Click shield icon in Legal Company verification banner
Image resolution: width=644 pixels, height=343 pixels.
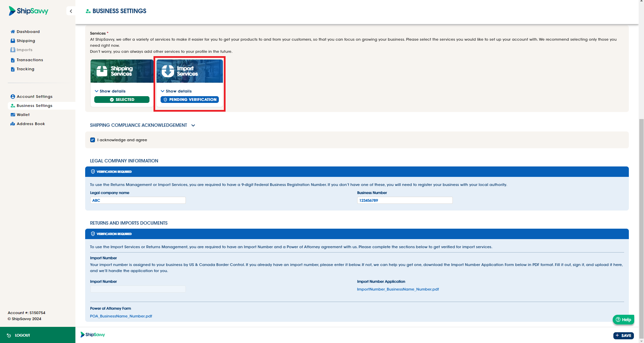(93, 171)
